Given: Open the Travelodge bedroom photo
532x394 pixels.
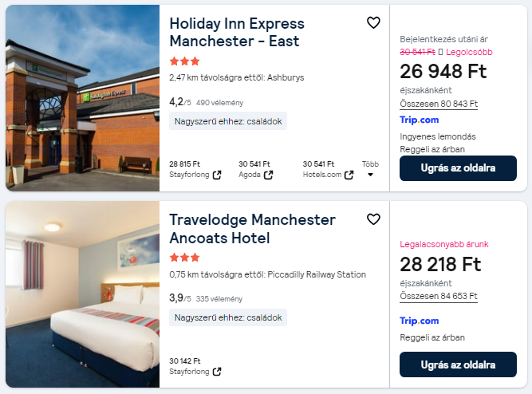Looking at the screenshot, I should coord(83,294).
